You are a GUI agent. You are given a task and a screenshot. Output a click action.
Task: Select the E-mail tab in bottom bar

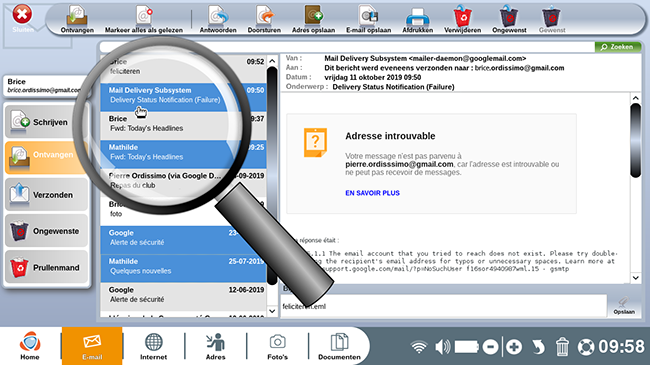tap(92, 346)
